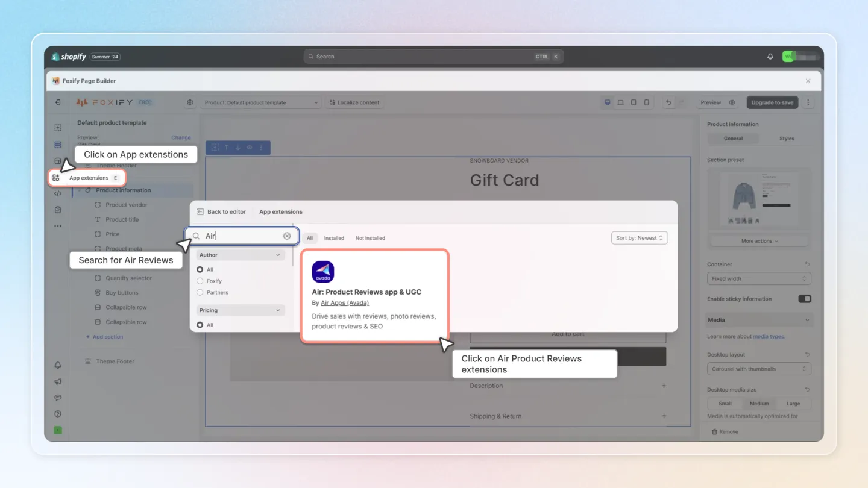Viewport: 868px width, 488px height.
Task: Open the megaphone announcements icon
Action: point(58,381)
